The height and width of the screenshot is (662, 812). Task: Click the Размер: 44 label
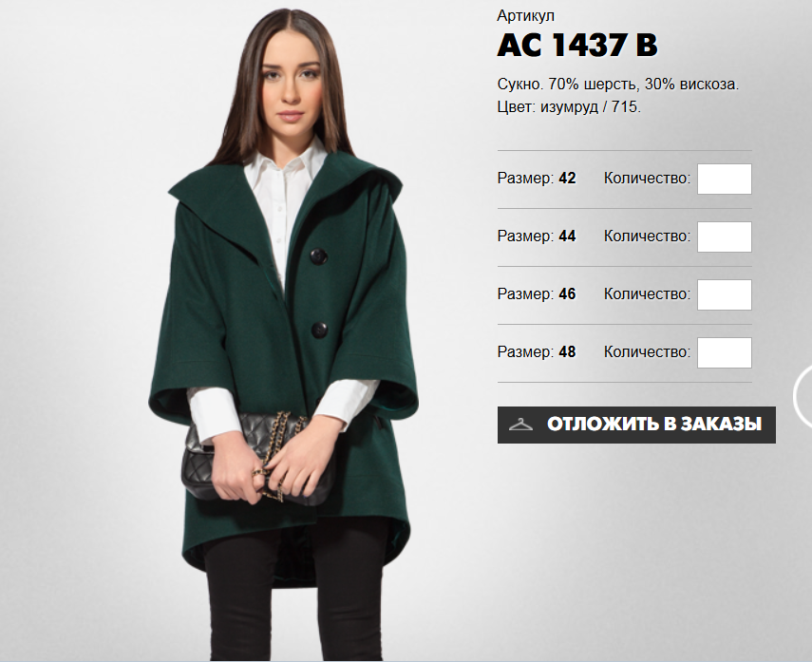pyautogui.click(x=537, y=236)
